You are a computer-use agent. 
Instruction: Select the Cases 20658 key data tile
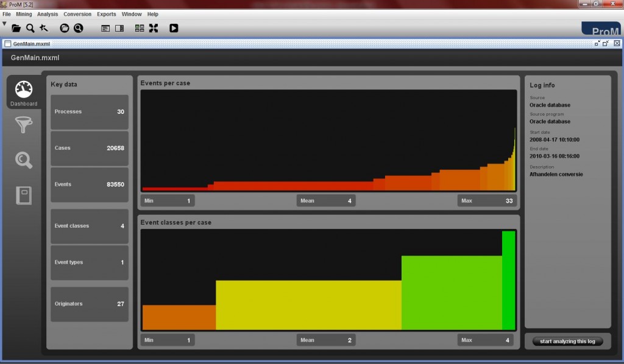(90, 149)
